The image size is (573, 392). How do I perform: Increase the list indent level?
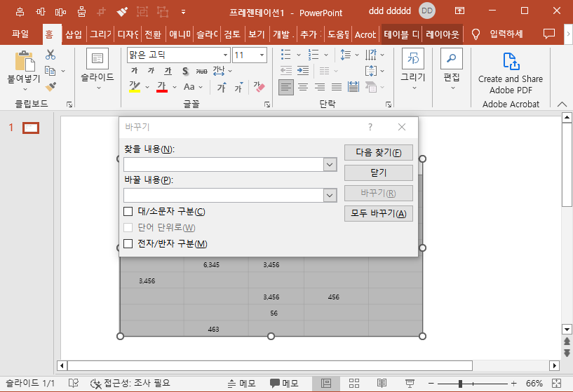[303, 71]
